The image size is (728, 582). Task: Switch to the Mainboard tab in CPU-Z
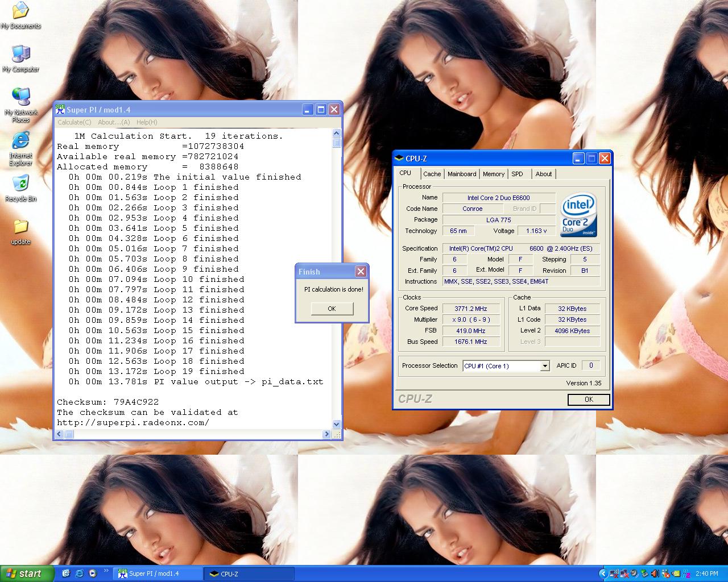click(x=462, y=174)
